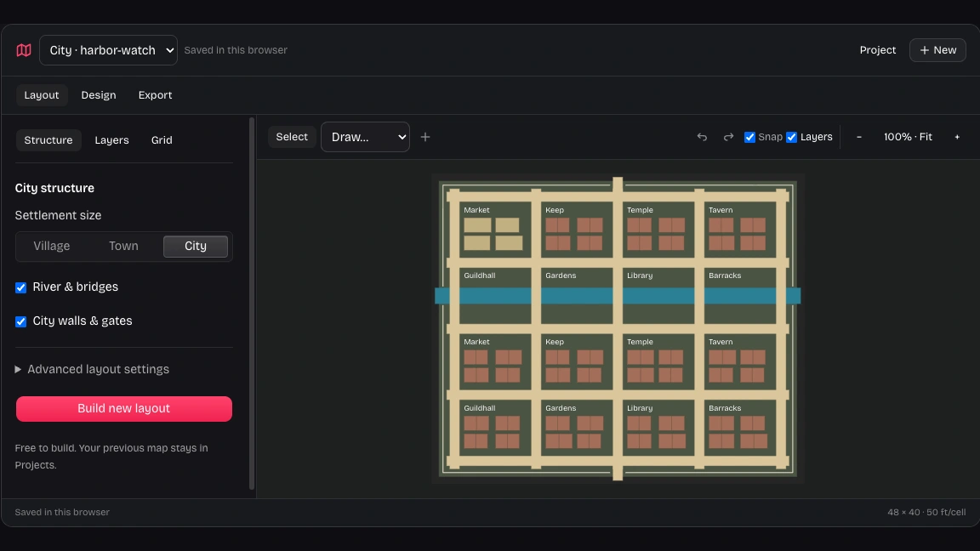Select the Grid sub-tab

162,140
